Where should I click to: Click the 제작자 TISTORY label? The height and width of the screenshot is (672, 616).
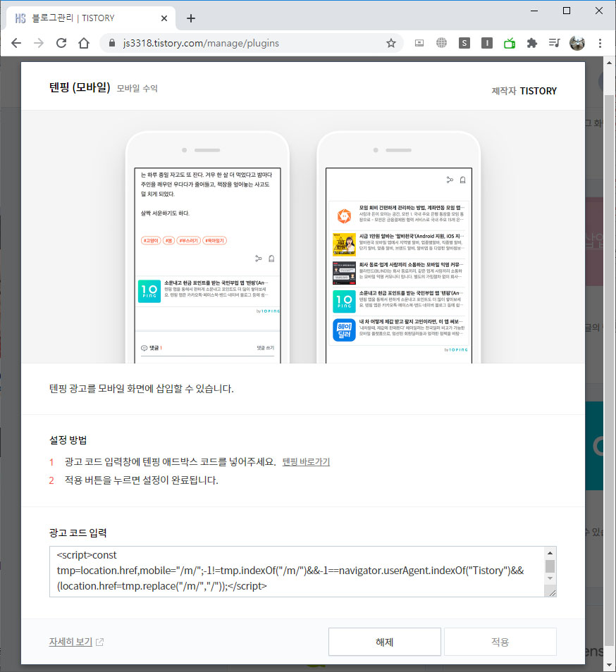tap(524, 91)
